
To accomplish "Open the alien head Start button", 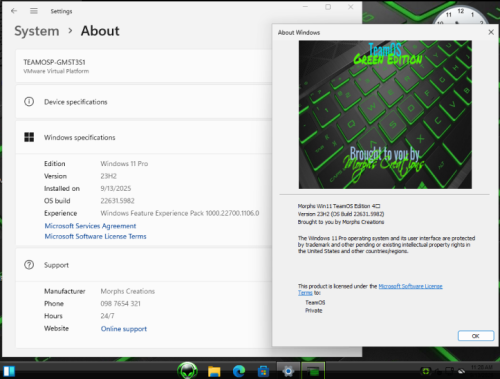I will coord(187,371).
